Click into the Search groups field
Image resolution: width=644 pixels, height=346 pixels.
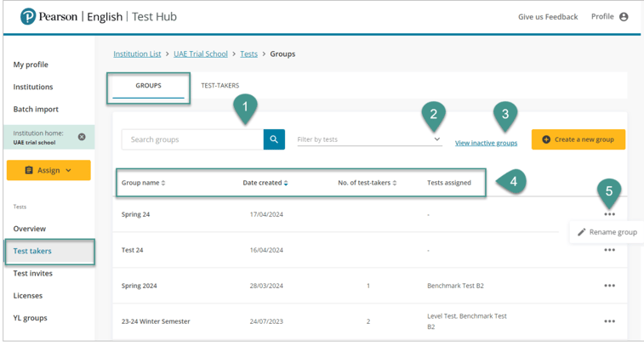tap(192, 139)
